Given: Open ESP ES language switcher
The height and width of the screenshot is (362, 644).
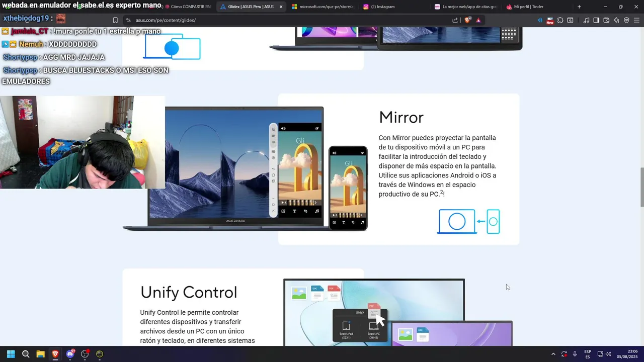Looking at the screenshot, I should 588,354.
